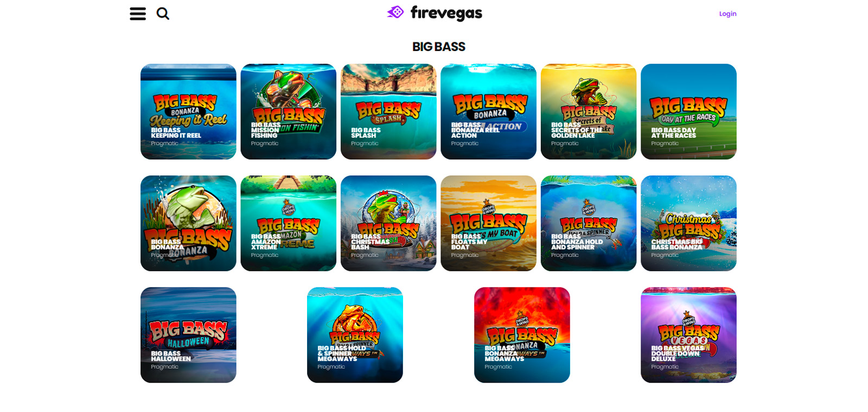Open the hamburger menu icon
Screen dimensions: 868x412
[138, 14]
